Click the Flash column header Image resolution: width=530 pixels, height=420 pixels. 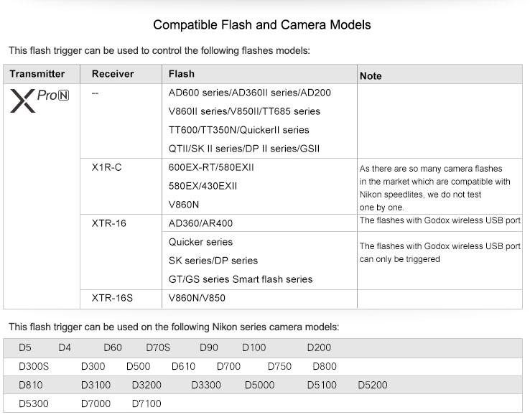coord(181,74)
